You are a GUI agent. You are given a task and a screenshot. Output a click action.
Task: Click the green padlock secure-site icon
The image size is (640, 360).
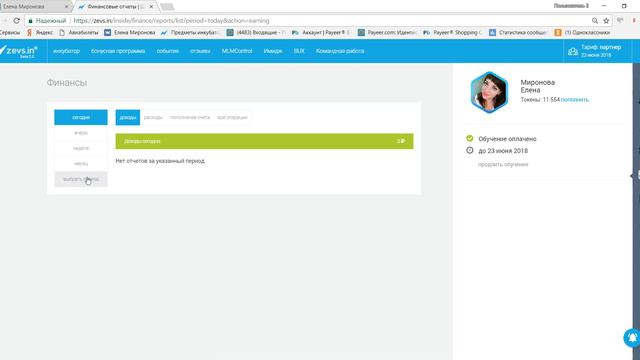(30, 20)
